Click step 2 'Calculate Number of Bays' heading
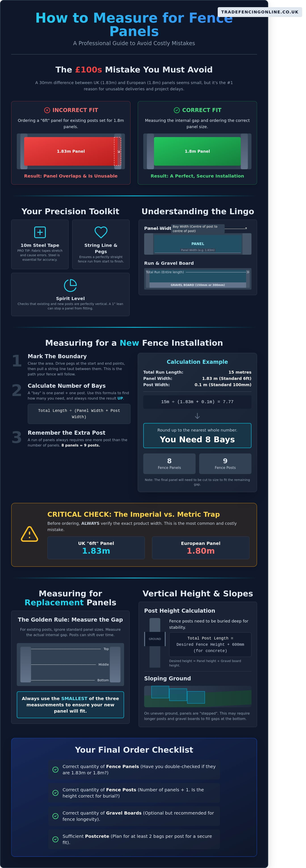 pos(67,386)
